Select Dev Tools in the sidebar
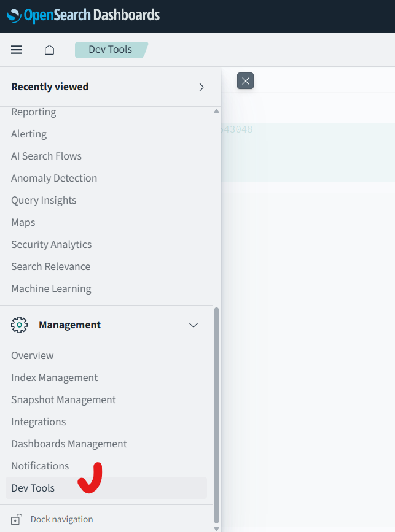The width and height of the screenshot is (395, 532). tap(106, 488)
